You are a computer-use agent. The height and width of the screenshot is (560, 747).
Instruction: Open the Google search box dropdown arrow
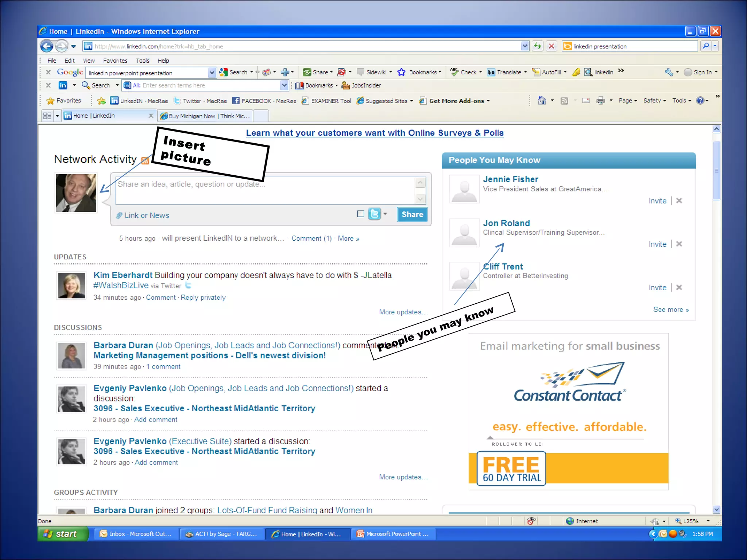click(212, 73)
